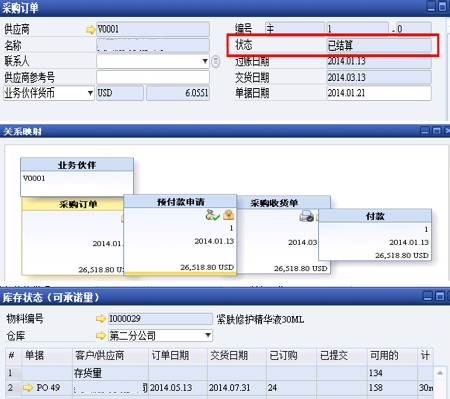This screenshot has height=399, width=450.
Task: Click the item number field I000029
Action: point(160,319)
